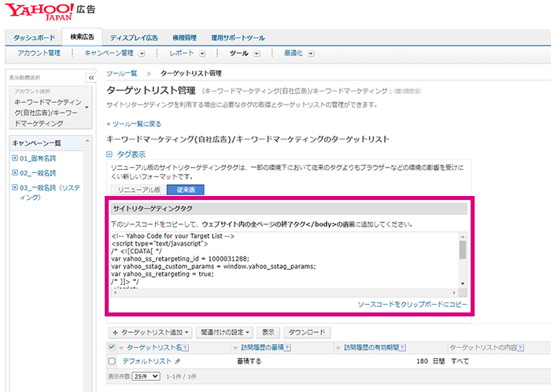Screen dimensions: 551x392
Task: Click the 蓄積する cell value
Action: point(250,361)
